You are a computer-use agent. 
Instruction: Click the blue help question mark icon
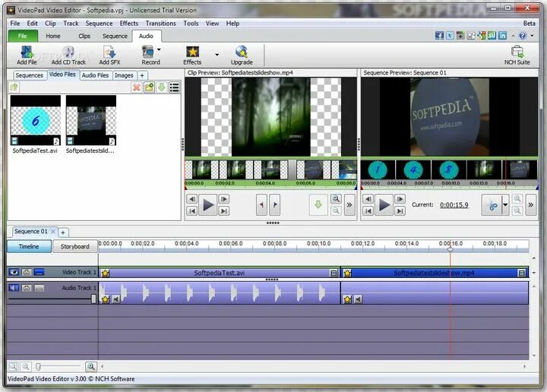[x=522, y=36]
